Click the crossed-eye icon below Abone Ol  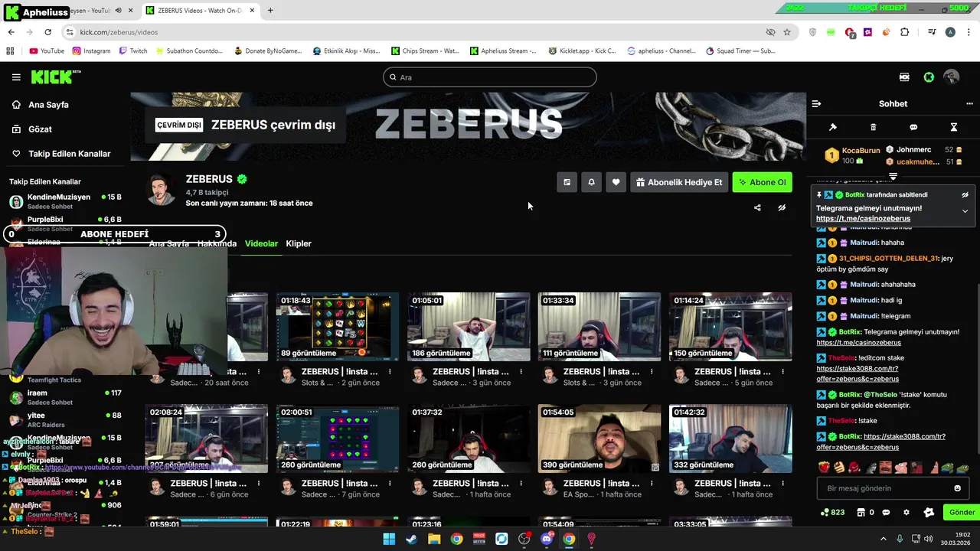(x=782, y=207)
